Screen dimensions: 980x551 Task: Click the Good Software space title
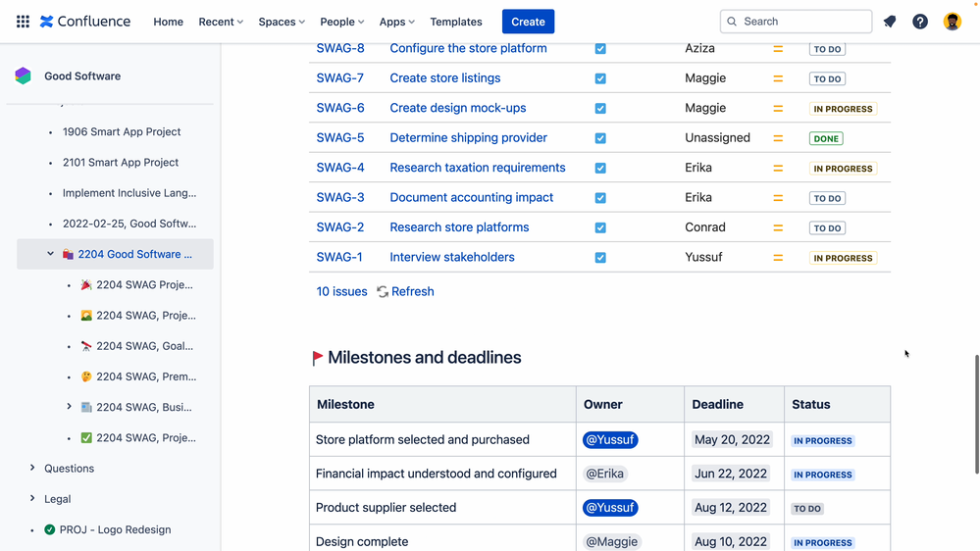[82, 76]
